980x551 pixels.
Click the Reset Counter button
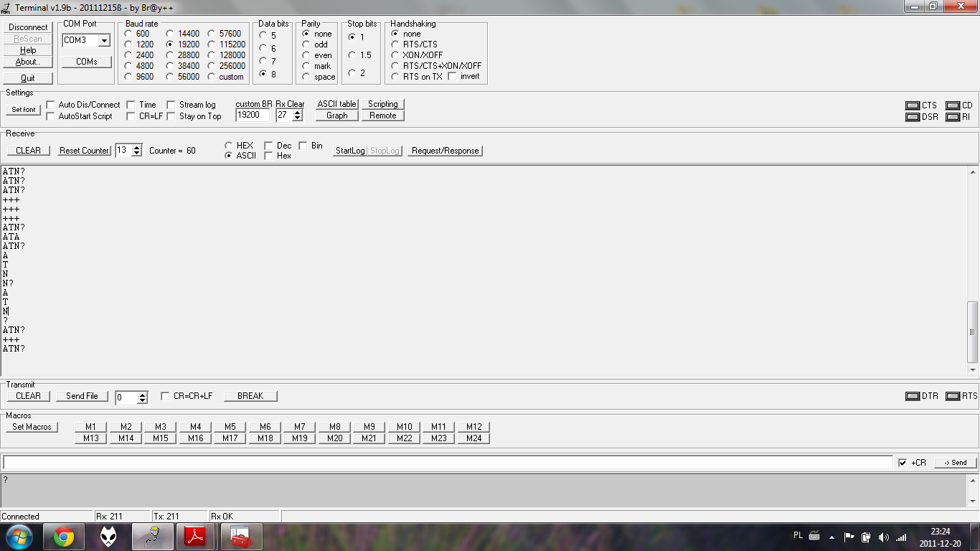coord(85,151)
